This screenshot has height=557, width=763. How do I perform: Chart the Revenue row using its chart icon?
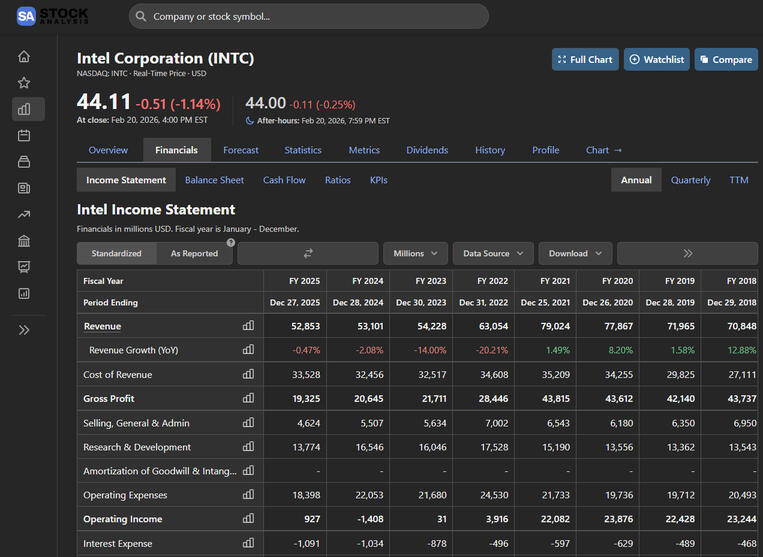click(x=248, y=325)
